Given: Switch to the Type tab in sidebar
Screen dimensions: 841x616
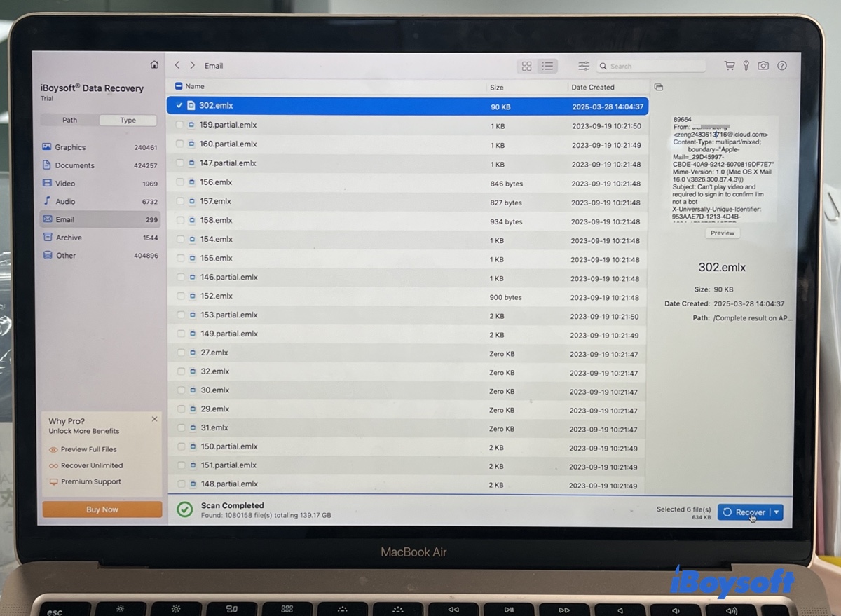Looking at the screenshot, I should (x=128, y=120).
